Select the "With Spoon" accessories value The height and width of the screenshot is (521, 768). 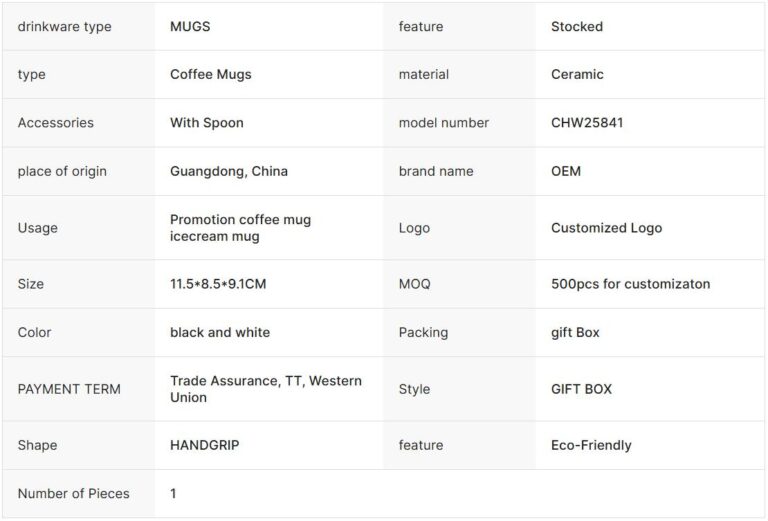coord(207,123)
